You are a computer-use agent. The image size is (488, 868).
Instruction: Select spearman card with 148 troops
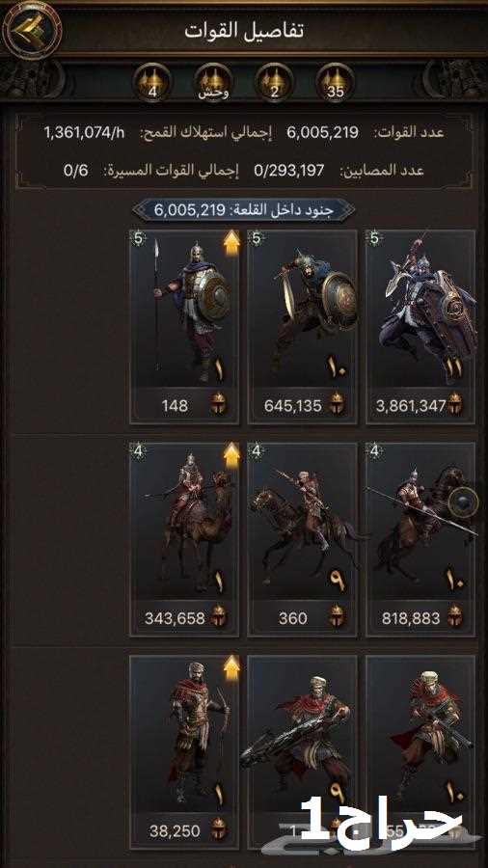click(184, 327)
